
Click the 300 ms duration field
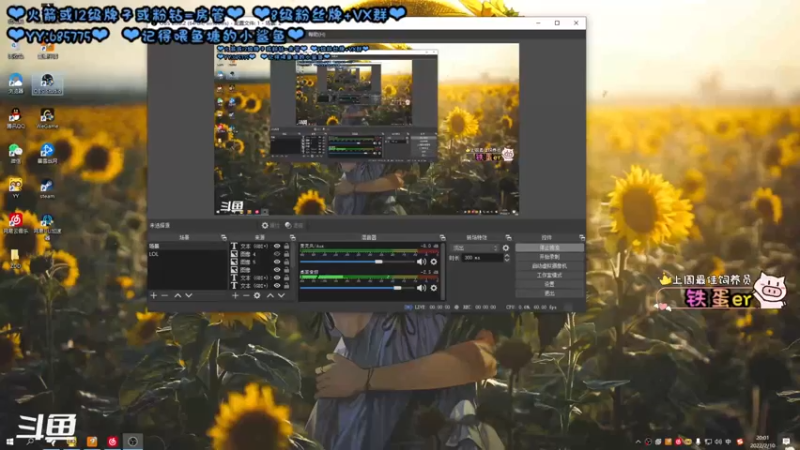point(482,258)
